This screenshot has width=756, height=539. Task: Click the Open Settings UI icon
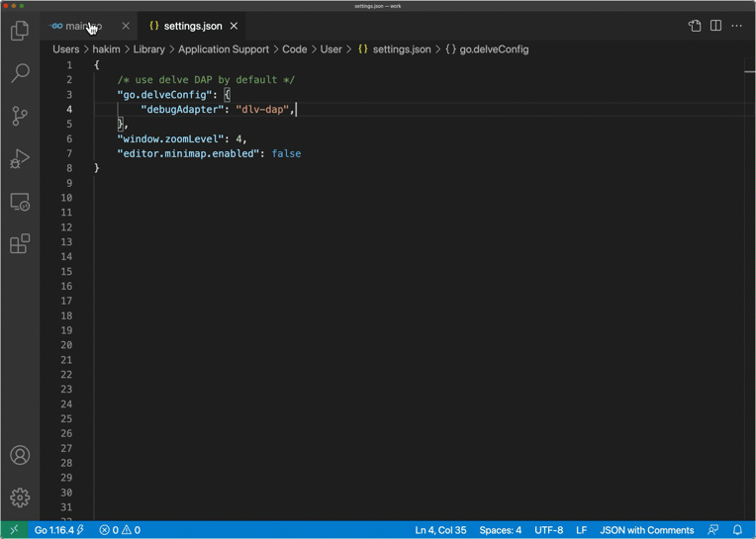pyautogui.click(x=695, y=26)
